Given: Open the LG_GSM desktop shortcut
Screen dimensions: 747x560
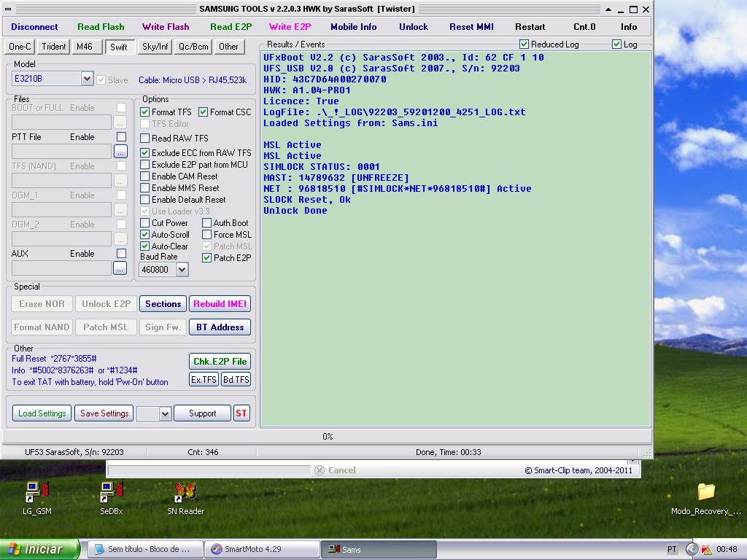Looking at the screenshot, I should point(36,498).
